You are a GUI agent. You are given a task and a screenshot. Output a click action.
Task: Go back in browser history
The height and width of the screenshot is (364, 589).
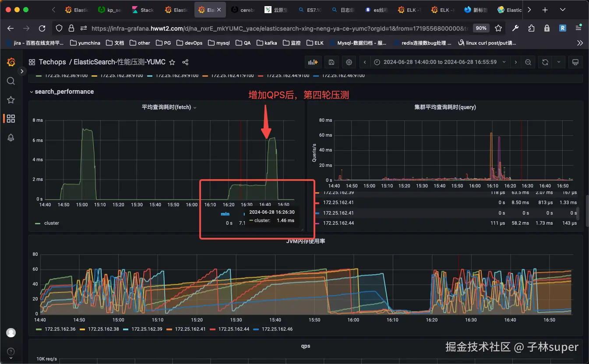click(x=11, y=28)
